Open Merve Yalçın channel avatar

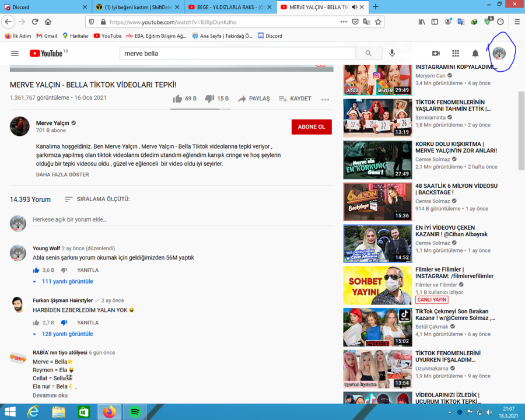pos(20,126)
